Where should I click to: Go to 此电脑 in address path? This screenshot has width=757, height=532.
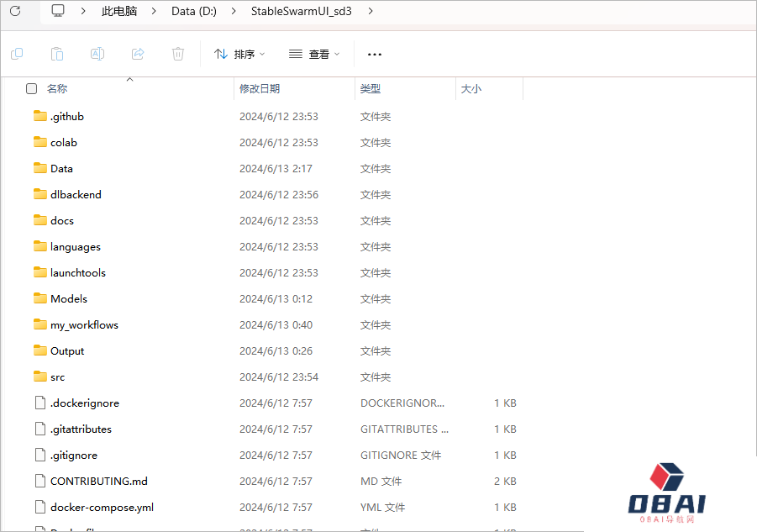coord(119,11)
